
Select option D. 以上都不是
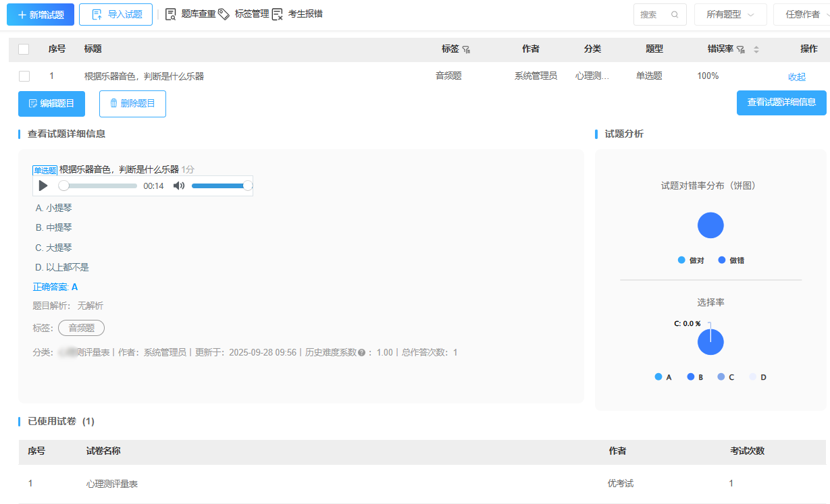tap(62, 267)
